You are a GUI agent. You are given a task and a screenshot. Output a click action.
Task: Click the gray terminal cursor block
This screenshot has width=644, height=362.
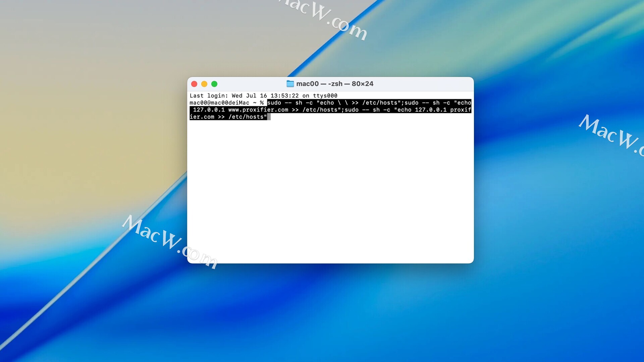[269, 117]
